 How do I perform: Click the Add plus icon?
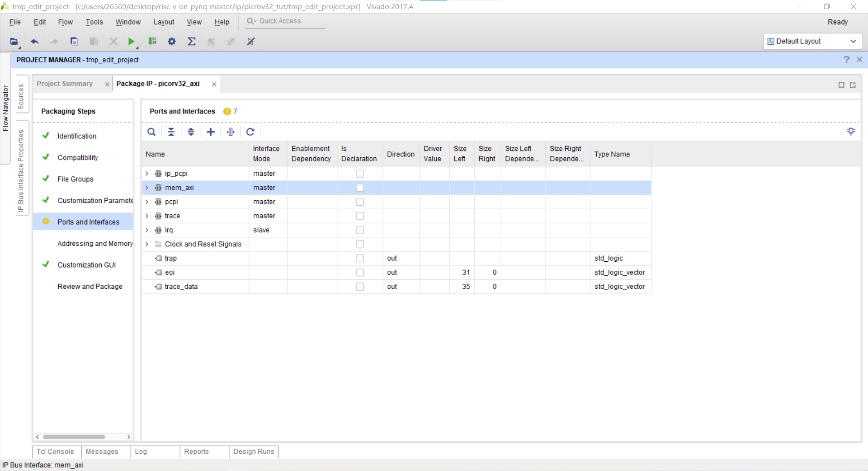(x=211, y=132)
